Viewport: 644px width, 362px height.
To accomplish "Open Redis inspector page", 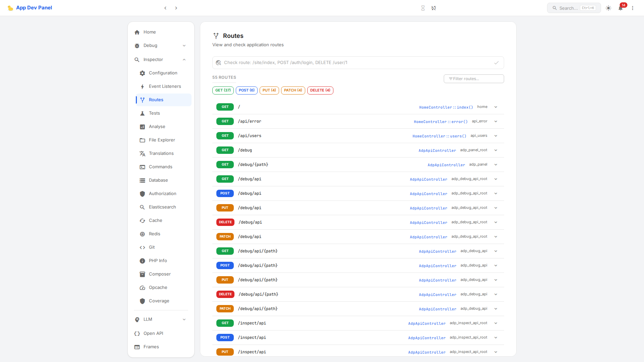I will point(154,234).
